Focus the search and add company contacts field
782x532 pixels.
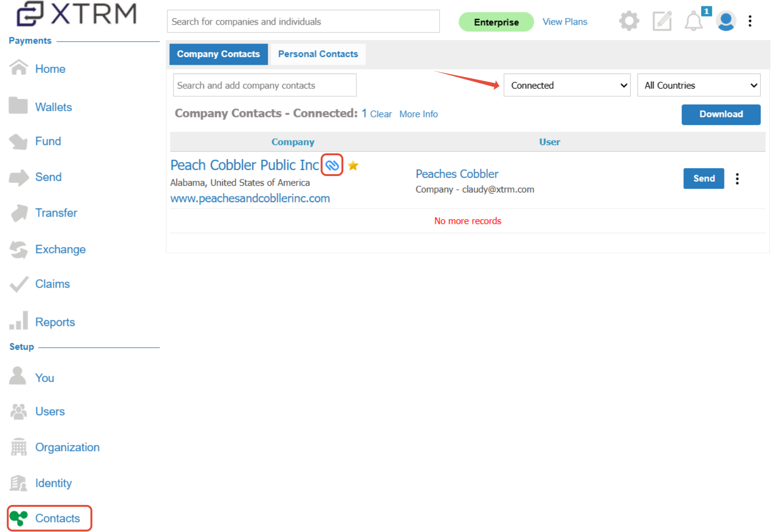(x=265, y=85)
